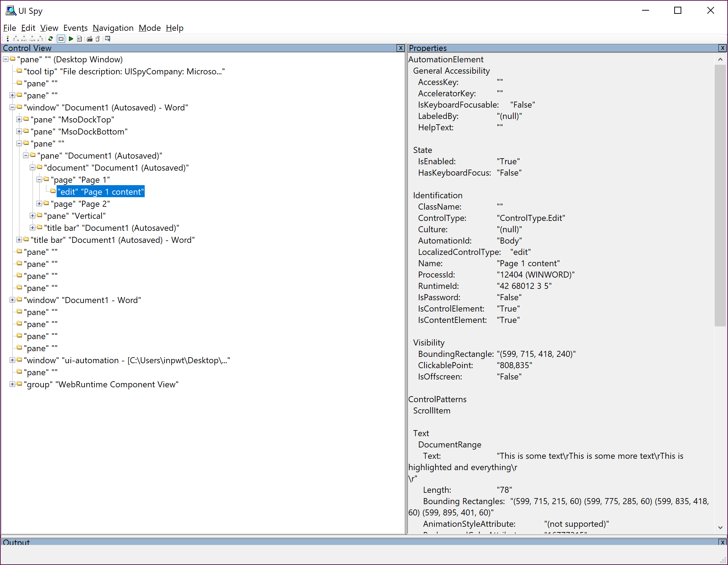Click the window magnifier (always on top) icon
Viewport: 728px width, 565px height.
(x=108, y=39)
